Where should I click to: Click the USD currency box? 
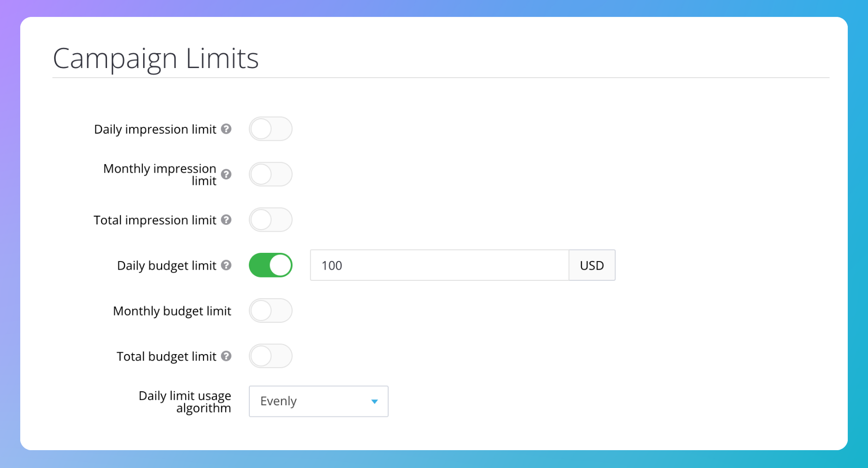point(592,265)
